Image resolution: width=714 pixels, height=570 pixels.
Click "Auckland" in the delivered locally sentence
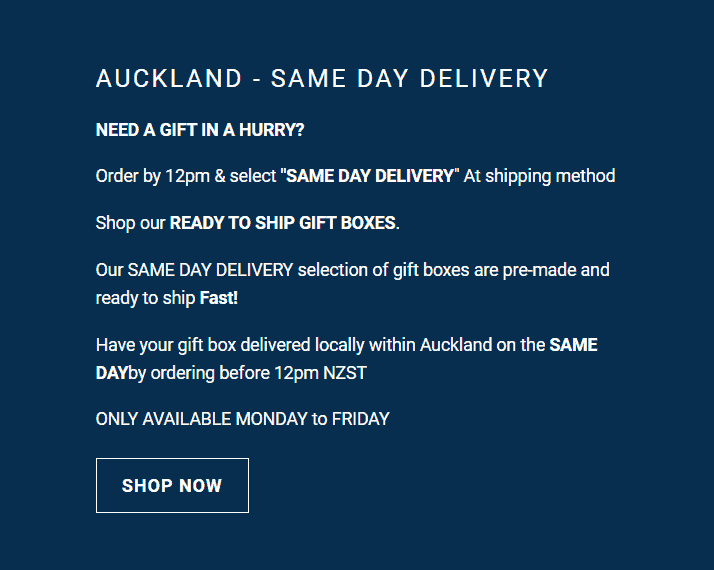coord(456,345)
